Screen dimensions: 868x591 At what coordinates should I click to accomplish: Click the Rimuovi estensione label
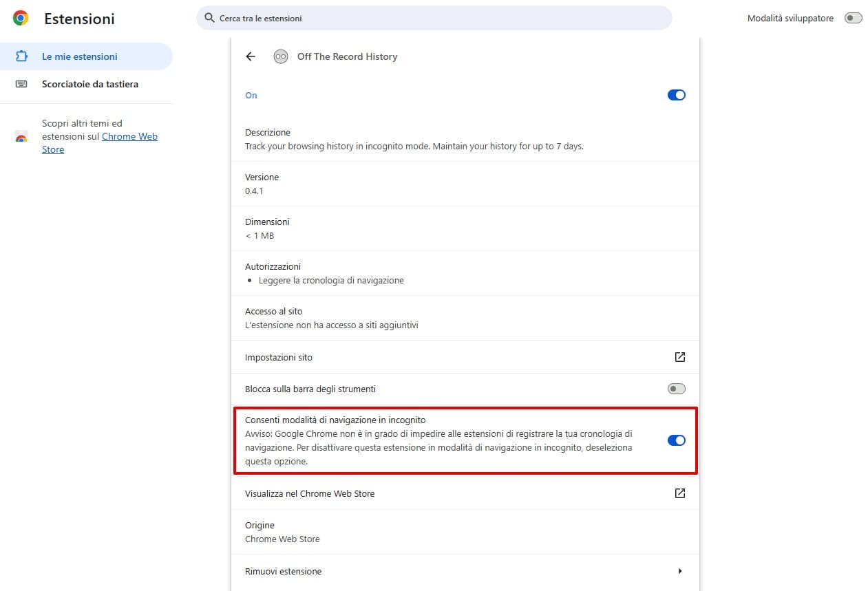pyautogui.click(x=284, y=571)
